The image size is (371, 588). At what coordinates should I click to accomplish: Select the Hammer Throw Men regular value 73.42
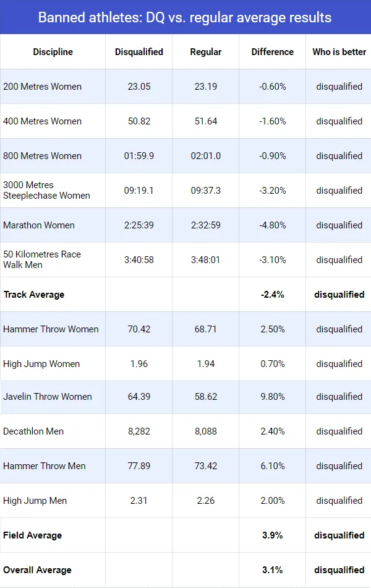pos(206,466)
